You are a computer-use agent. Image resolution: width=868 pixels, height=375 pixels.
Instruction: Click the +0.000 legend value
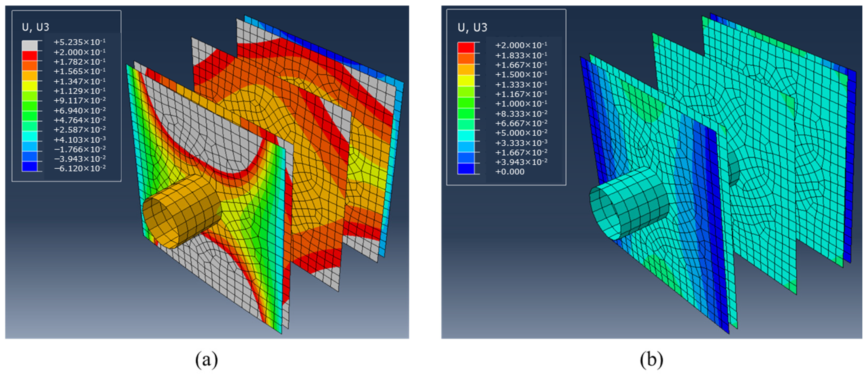click(x=510, y=171)
